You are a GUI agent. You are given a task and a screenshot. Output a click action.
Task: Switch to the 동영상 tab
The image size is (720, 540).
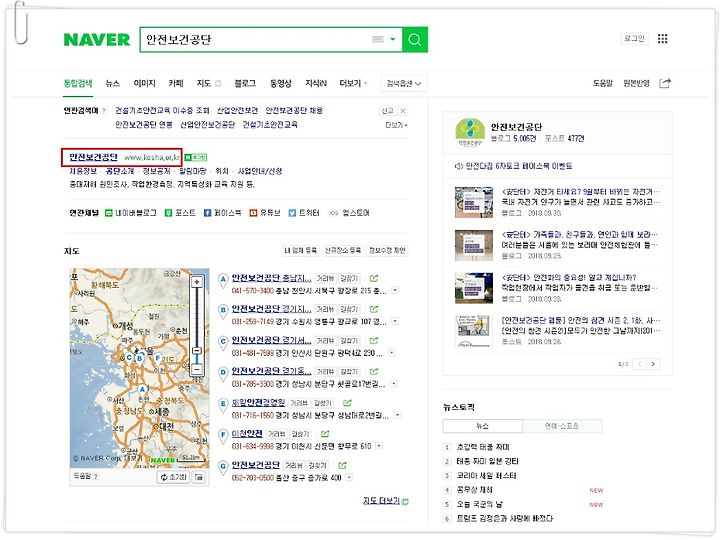pos(281,83)
